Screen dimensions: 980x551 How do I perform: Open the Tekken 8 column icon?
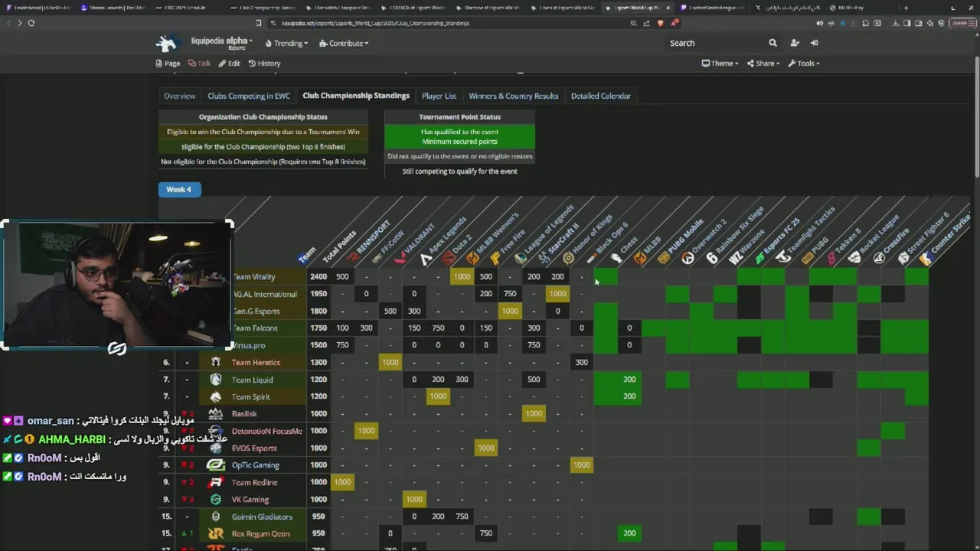tap(831, 258)
